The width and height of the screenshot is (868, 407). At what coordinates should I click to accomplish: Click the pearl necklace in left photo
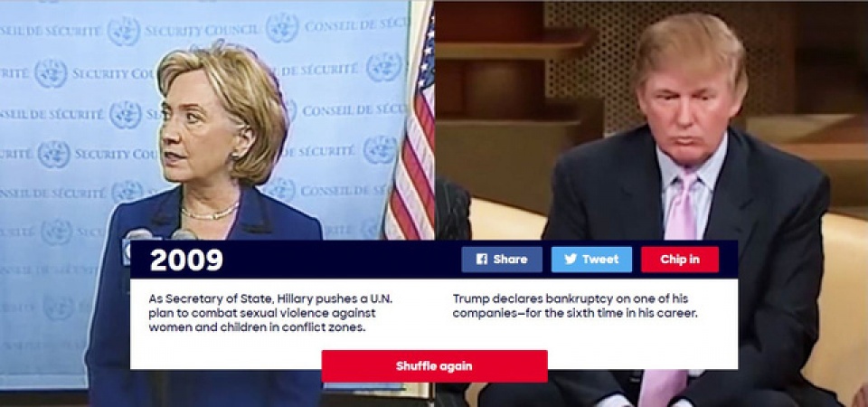pos(211,213)
